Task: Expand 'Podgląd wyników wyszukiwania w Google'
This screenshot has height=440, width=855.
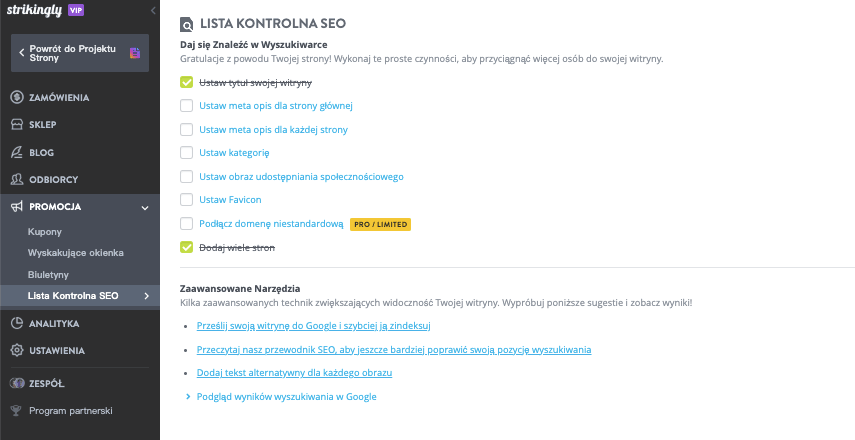Action: [x=281, y=397]
